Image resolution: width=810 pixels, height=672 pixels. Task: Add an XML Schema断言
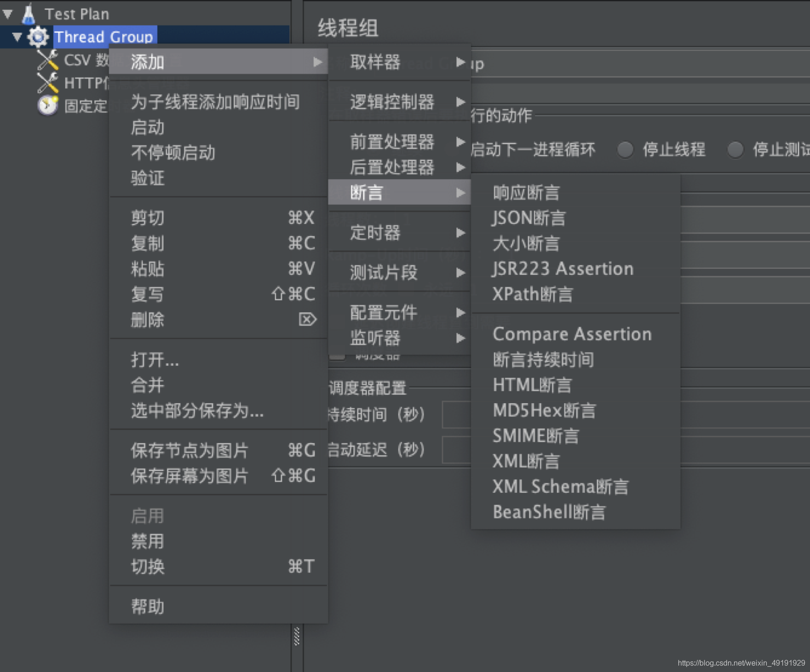576,487
